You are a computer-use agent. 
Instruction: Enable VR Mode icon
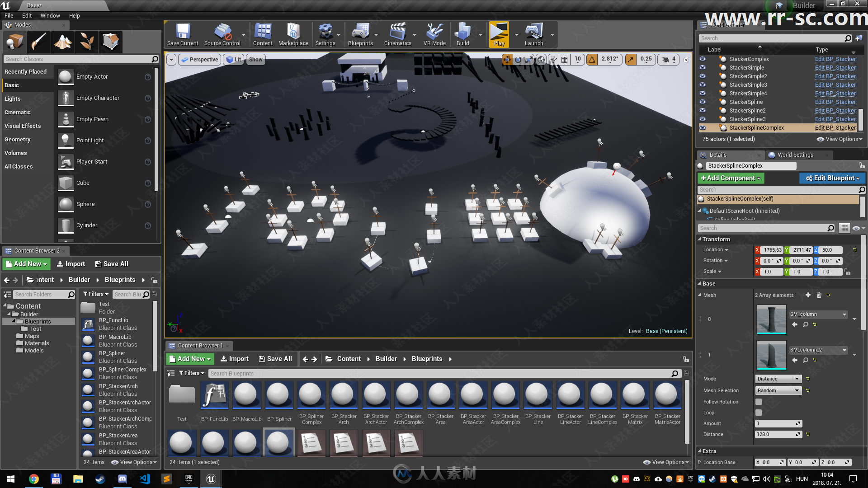(434, 35)
